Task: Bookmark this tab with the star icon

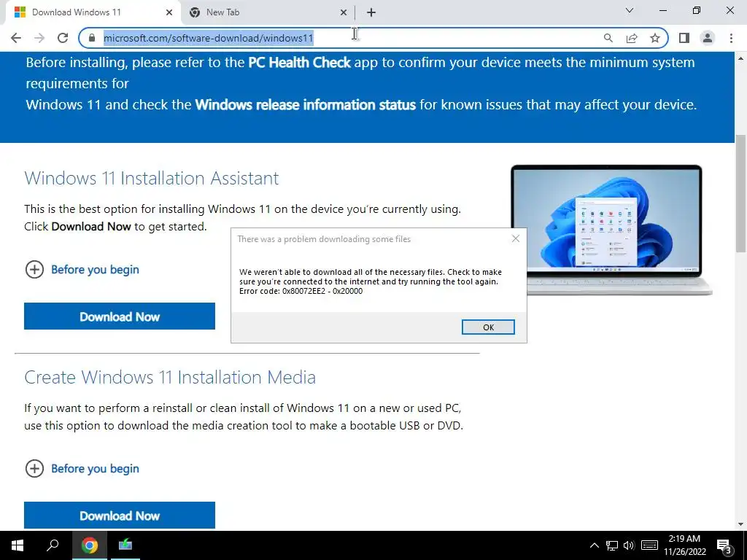Action: [x=655, y=38]
